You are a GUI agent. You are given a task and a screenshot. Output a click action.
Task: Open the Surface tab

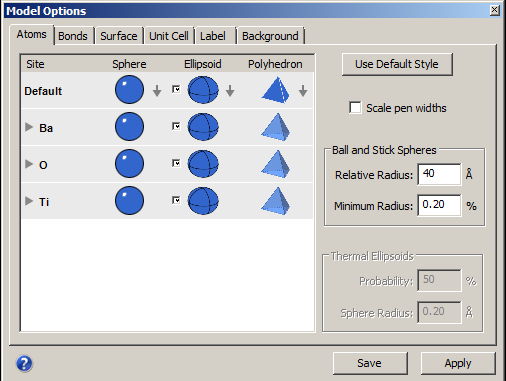pyautogui.click(x=119, y=36)
